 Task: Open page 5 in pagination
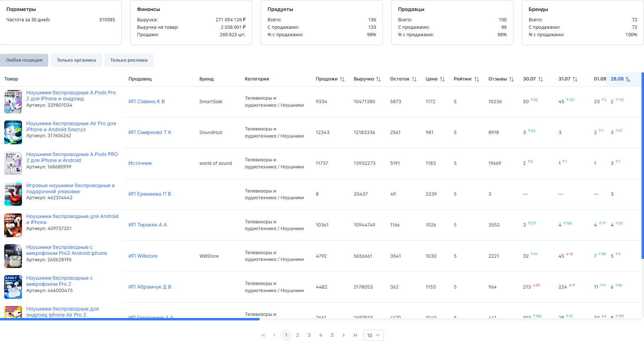pos(332,335)
